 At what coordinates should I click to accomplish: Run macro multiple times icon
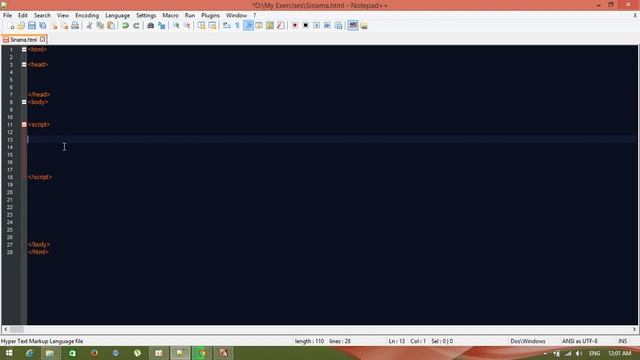[x=327, y=26]
